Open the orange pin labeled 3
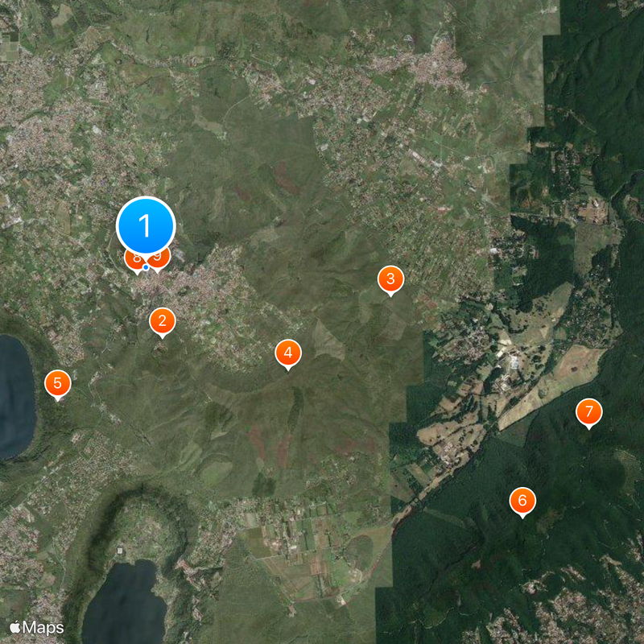 click(x=390, y=279)
